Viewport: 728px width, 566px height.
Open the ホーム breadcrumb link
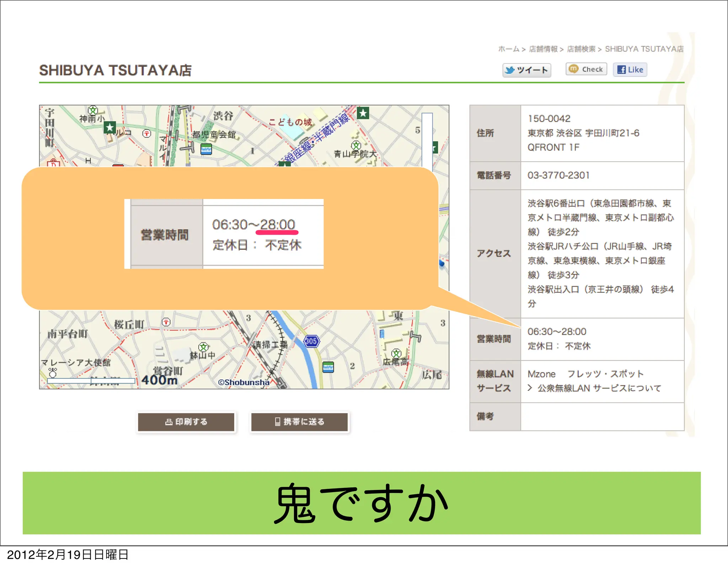coord(509,49)
